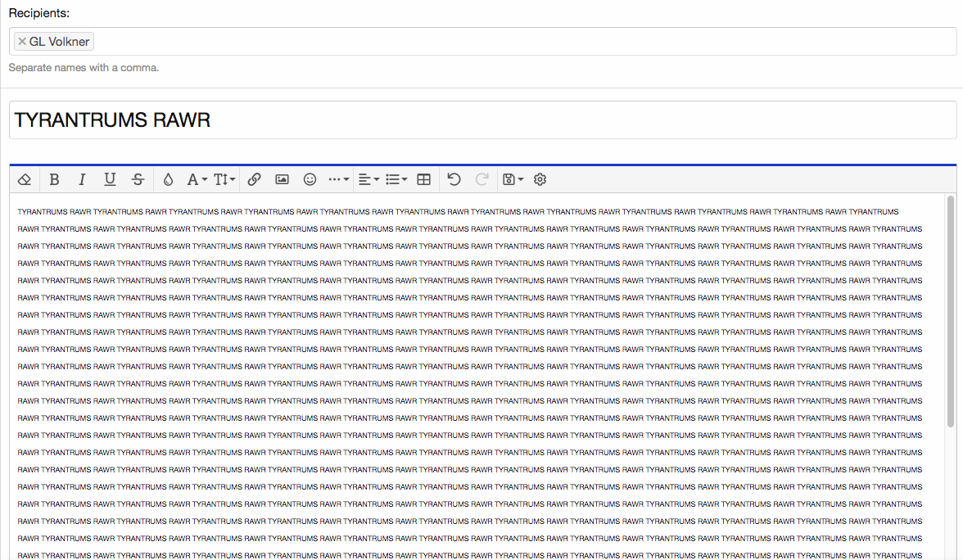
Task: Toggle strikethrough formatting
Action: click(x=138, y=179)
